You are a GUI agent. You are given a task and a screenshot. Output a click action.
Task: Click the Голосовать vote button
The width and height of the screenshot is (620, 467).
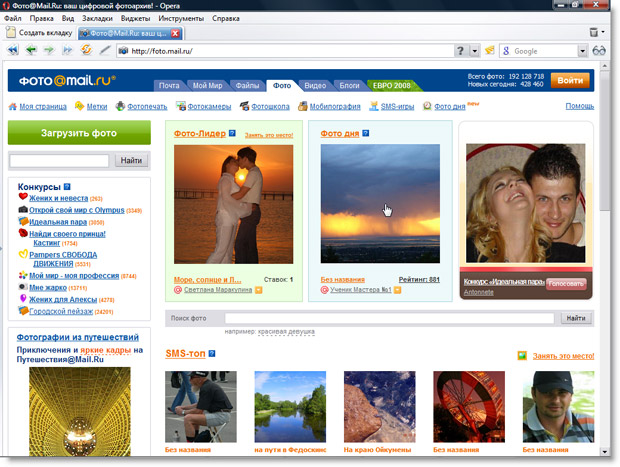pyautogui.click(x=566, y=284)
